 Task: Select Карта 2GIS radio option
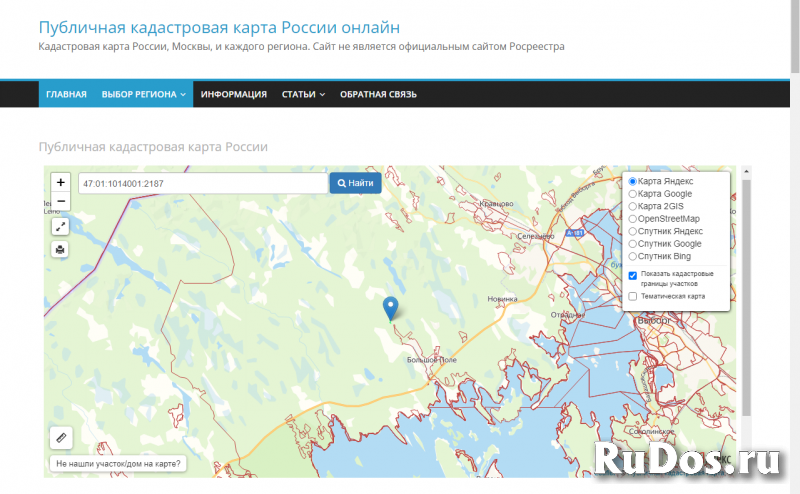point(633,206)
